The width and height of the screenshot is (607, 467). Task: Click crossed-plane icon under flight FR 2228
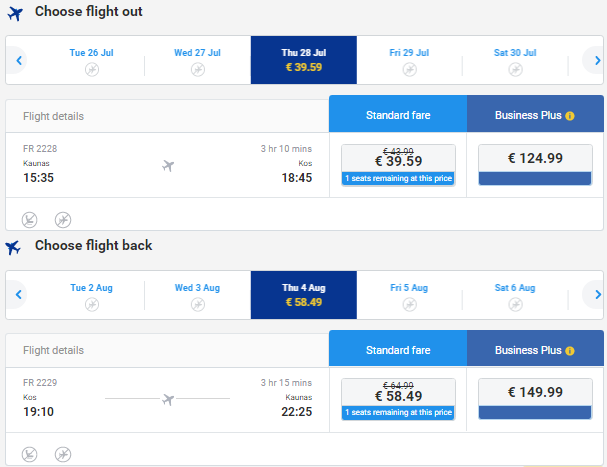point(63,220)
